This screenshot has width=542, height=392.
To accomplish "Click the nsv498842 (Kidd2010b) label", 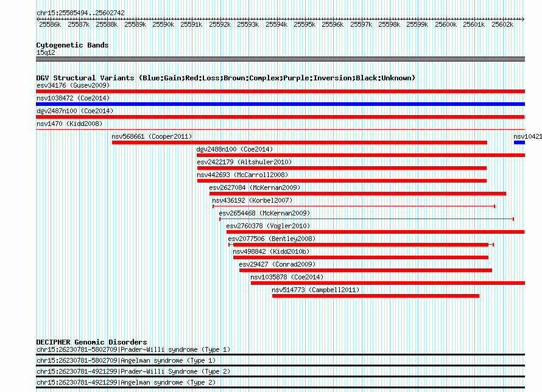I will click(272, 251).
